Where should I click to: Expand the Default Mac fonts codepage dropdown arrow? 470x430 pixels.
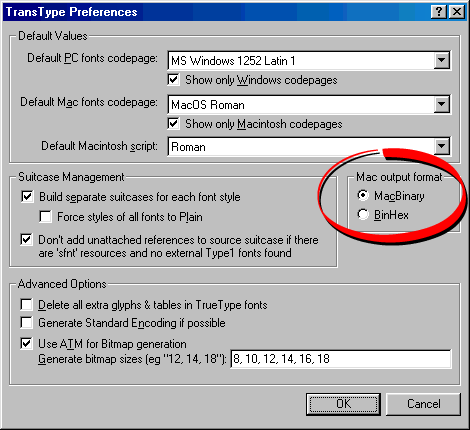pos(441,104)
